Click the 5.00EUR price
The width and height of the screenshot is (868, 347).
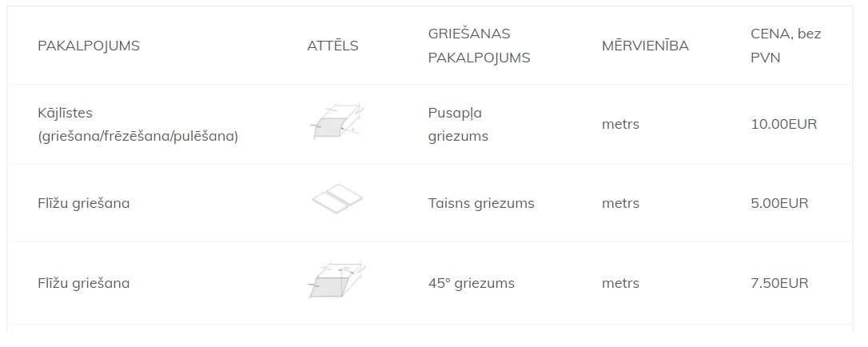(x=779, y=203)
